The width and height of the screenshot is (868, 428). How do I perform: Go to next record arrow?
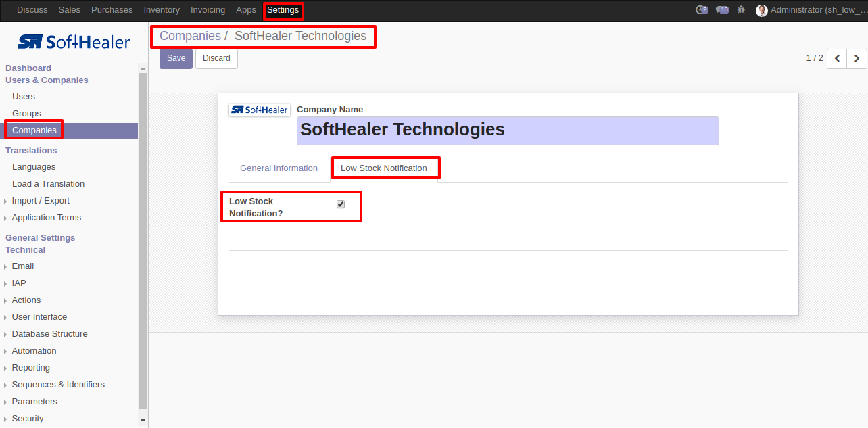857,59
